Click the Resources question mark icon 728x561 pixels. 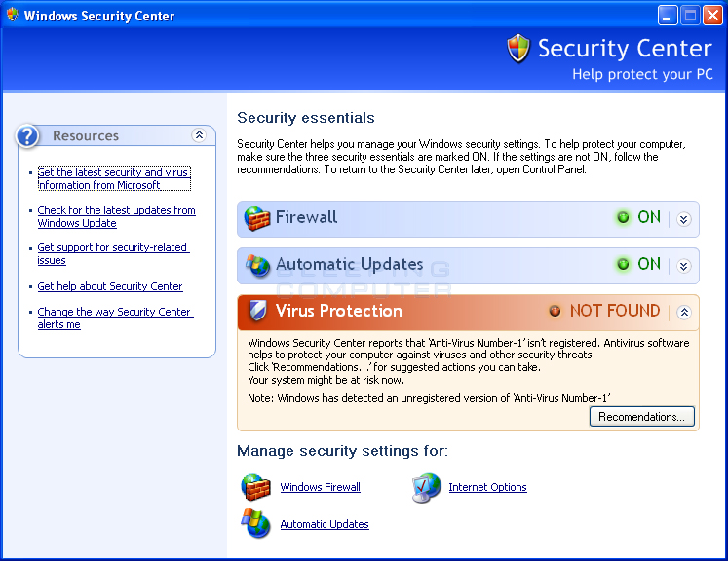coord(27,136)
